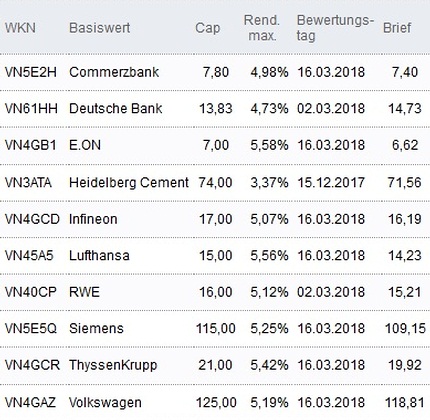
Task: Click the Cap column header
Action: (x=208, y=28)
